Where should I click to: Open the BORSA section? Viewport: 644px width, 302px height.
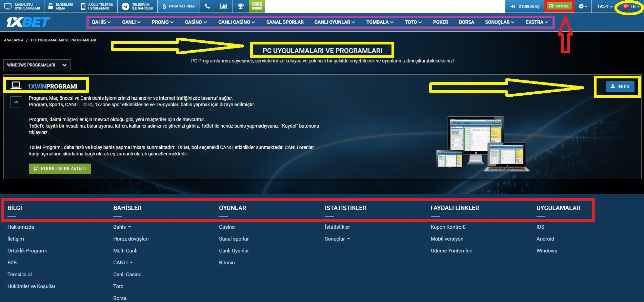pyautogui.click(x=466, y=22)
